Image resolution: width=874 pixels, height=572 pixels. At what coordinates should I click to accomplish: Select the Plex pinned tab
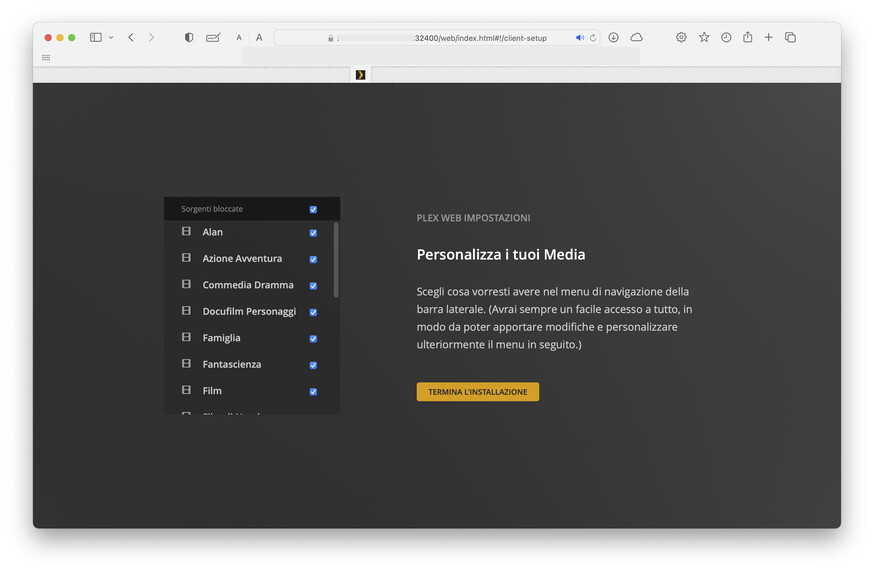coord(361,75)
